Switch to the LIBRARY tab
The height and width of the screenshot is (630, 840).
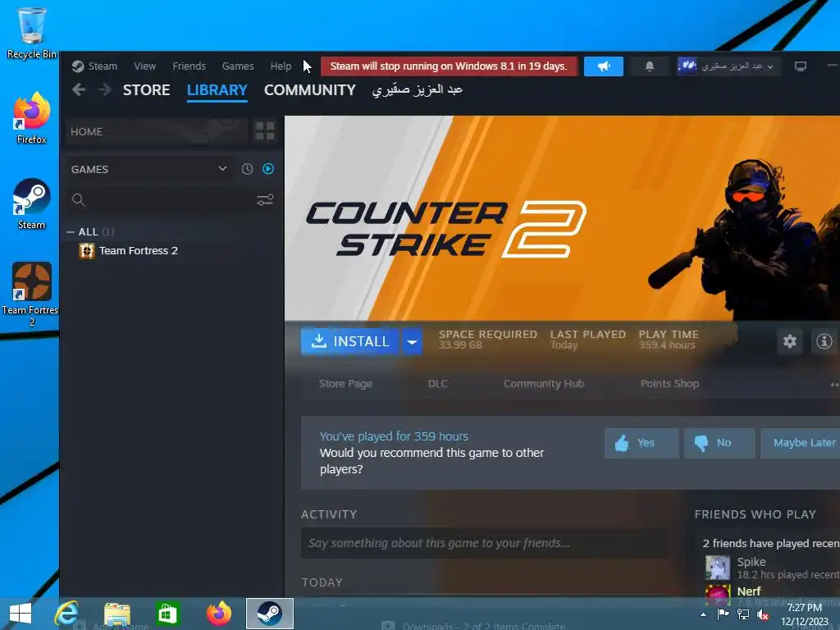pos(217,90)
